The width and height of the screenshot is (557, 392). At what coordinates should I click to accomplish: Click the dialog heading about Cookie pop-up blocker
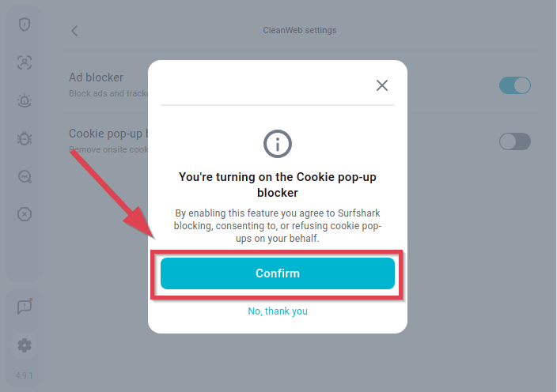click(278, 185)
